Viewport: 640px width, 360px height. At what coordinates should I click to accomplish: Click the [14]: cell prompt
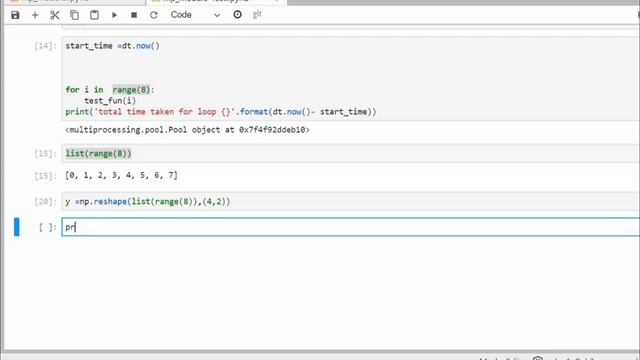pyautogui.click(x=45, y=46)
